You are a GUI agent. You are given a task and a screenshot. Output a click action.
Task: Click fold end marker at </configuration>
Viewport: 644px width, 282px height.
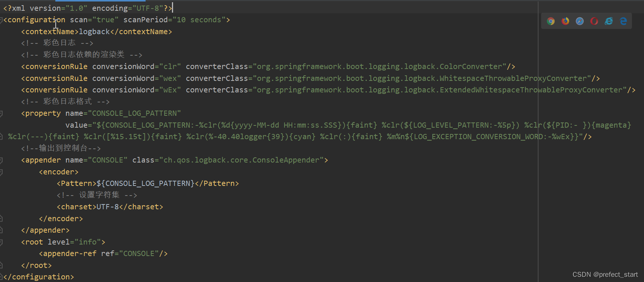tap(1, 277)
